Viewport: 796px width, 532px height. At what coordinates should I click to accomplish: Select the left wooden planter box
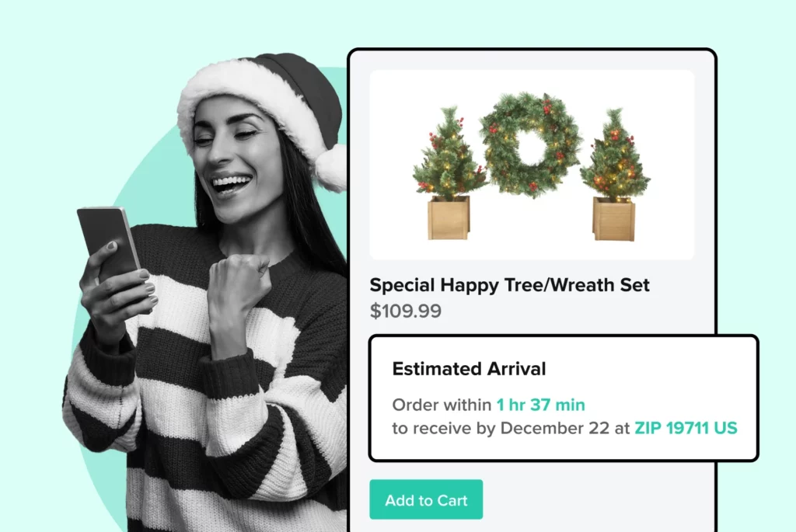coord(449,218)
